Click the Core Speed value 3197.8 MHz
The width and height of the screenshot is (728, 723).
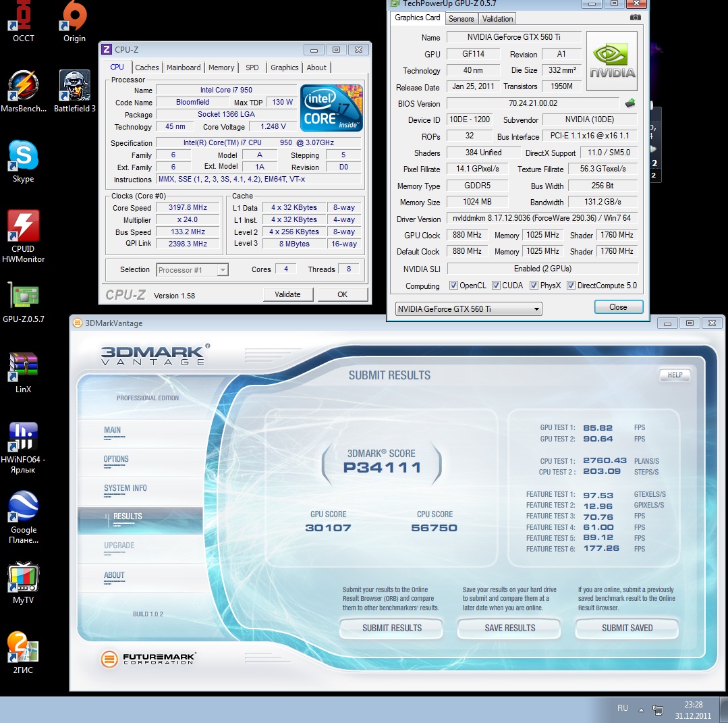(188, 208)
